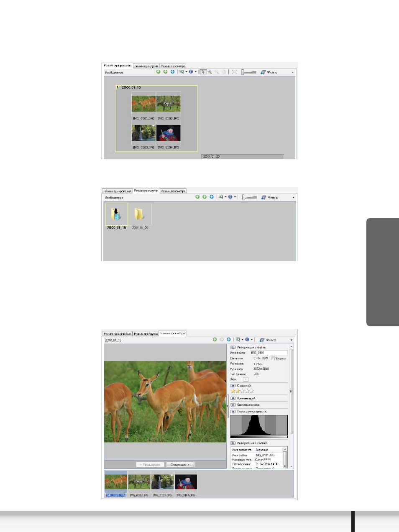The image size is (399, 532).
Task: Switch to Режим прокрутки tab in top window
Action: [146, 66]
